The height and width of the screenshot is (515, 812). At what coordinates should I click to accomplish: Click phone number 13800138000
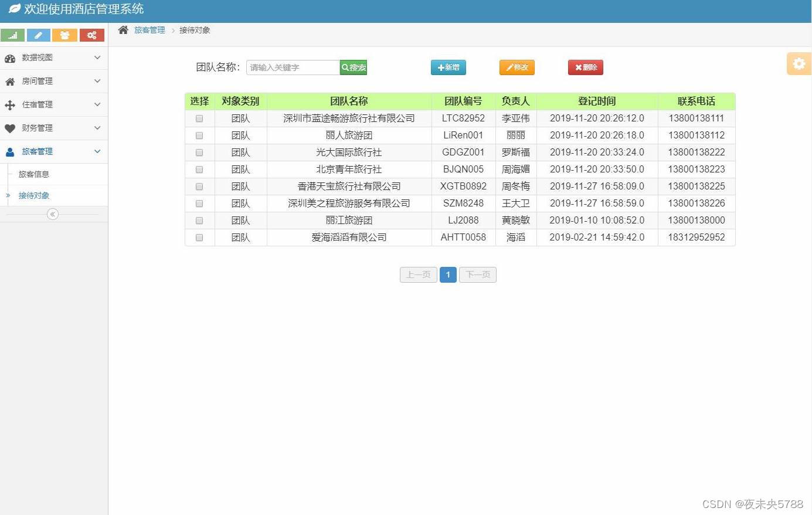pyautogui.click(x=697, y=221)
